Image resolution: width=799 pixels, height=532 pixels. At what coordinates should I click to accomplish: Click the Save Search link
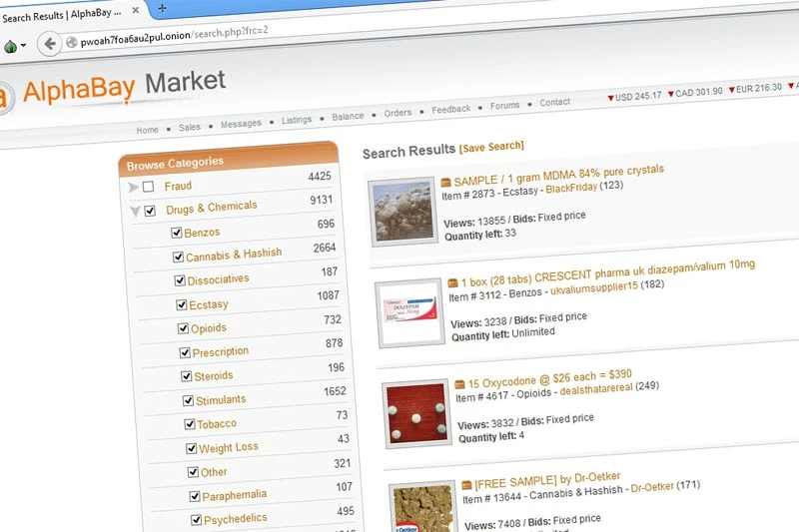tap(491, 147)
